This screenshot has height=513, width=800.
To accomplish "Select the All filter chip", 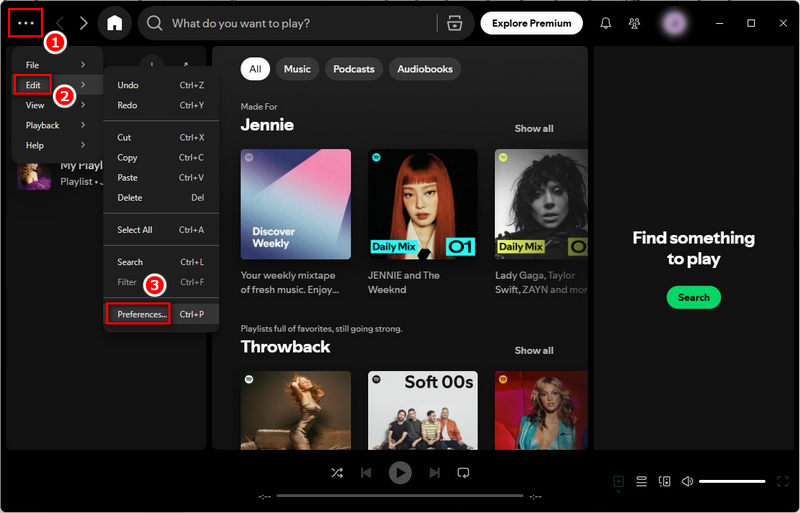I will click(x=255, y=69).
